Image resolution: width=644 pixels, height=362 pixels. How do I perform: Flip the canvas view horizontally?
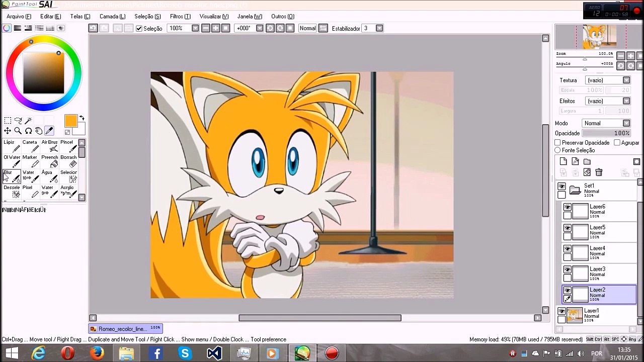click(x=323, y=28)
